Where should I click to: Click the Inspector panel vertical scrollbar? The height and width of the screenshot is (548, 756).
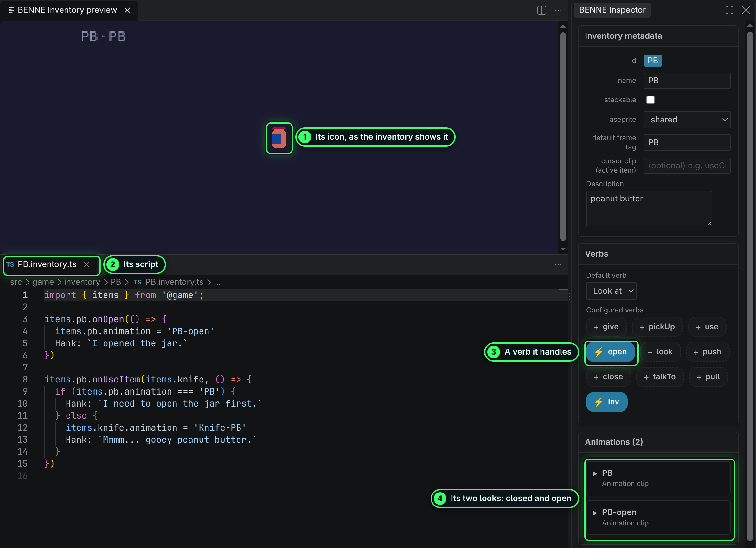tap(750, 287)
